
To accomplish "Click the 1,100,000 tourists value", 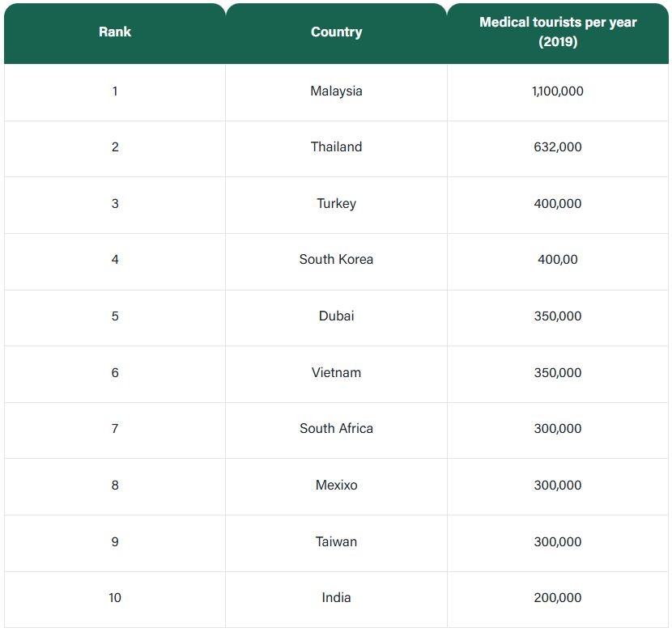I will click(558, 91).
